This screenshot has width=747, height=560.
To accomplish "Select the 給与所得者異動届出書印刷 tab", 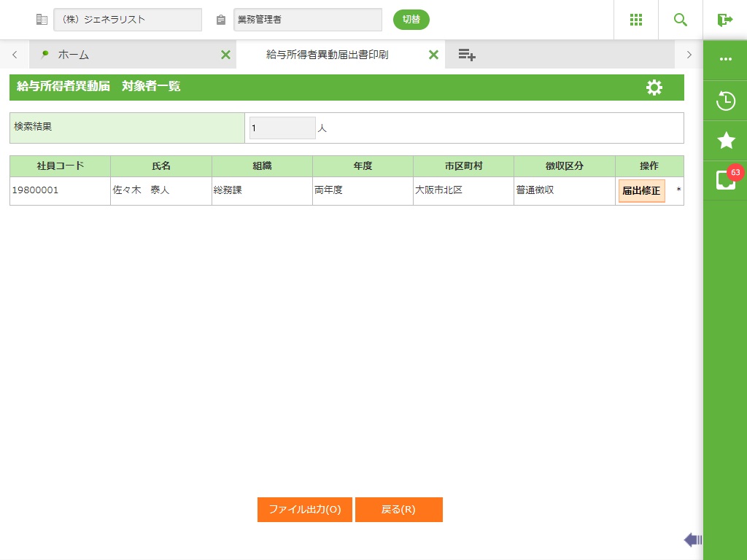I will tap(336, 55).
